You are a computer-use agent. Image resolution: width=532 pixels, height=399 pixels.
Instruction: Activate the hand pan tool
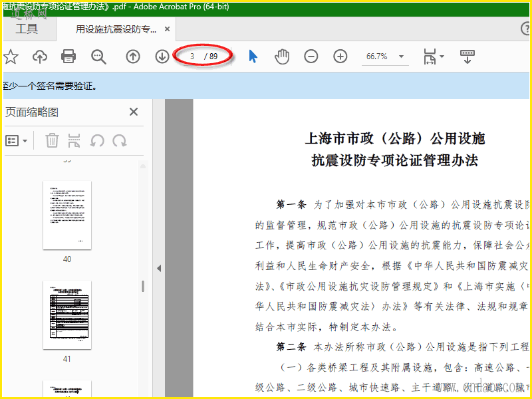pos(282,57)
